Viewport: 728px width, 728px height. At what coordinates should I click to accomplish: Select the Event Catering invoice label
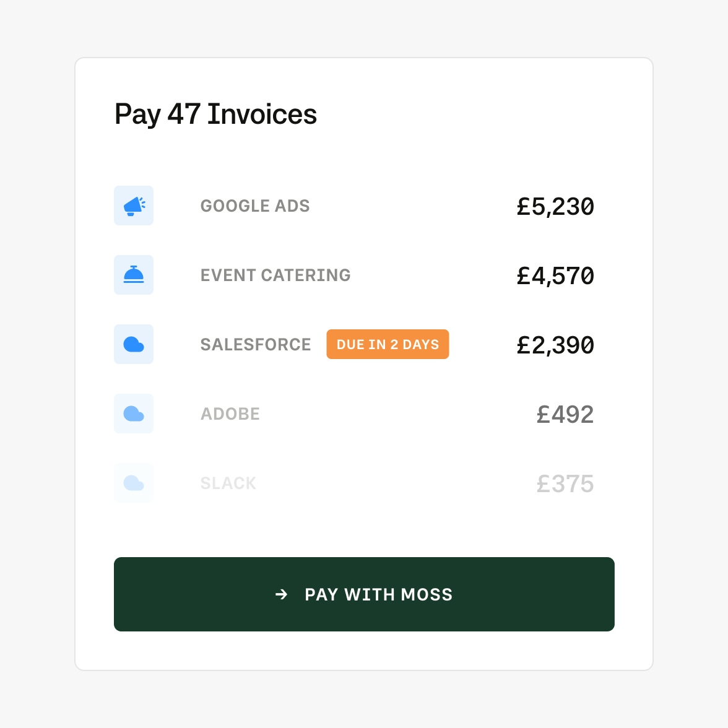coord(275,275)
